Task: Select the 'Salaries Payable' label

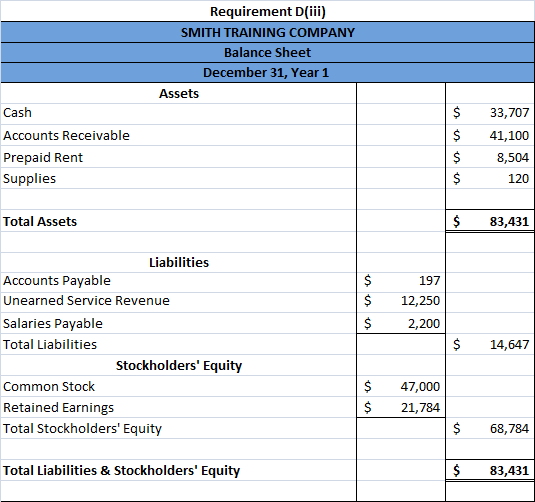Action: (53, 324)
